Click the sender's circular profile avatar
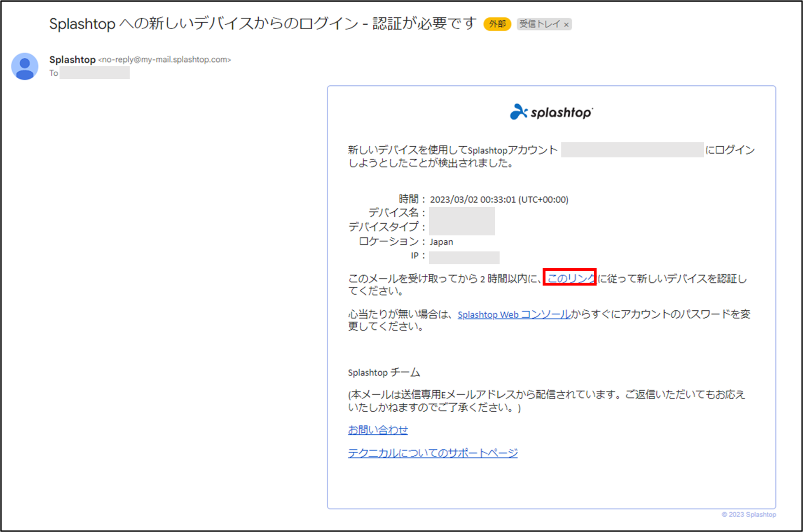The height and width of the screenshot is (532, 803). click(x=25, y=66)
